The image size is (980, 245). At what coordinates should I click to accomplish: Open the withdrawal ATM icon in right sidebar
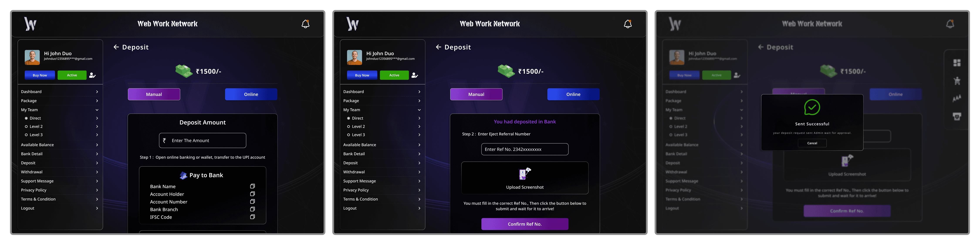957,116
